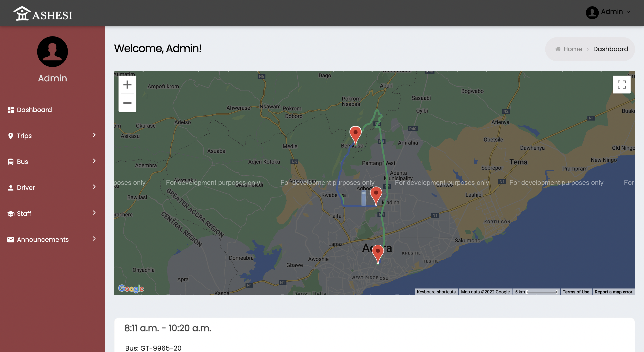Click the Ashesi logo in header
The width and height of the screenshot is (644, 352).
tap(43, 13)
